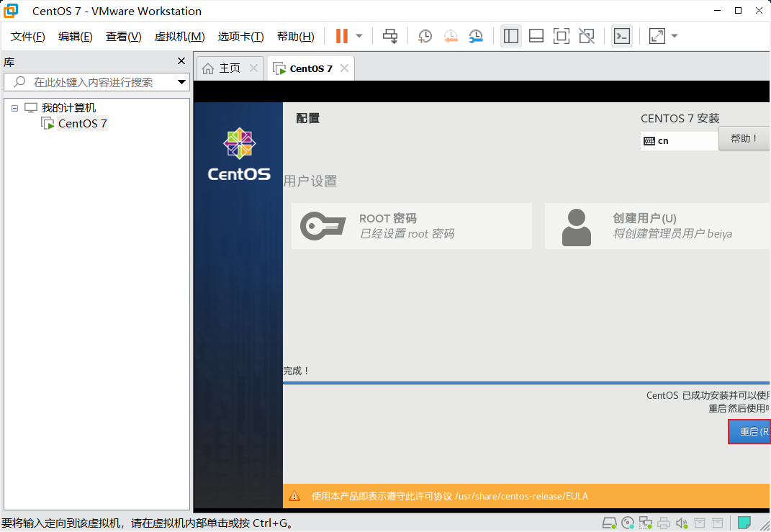The image size is (771, 532).
Task: Click the EULA license notice text
Action: point(449,496)
